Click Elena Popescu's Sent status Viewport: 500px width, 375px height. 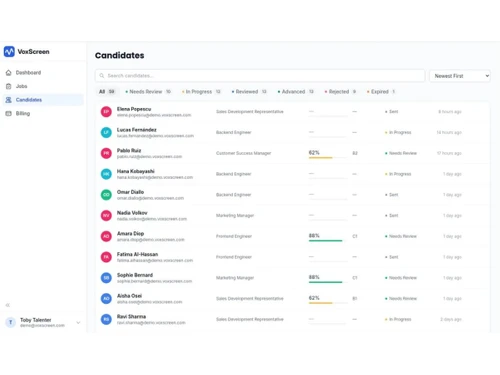(x=392, y=112)
